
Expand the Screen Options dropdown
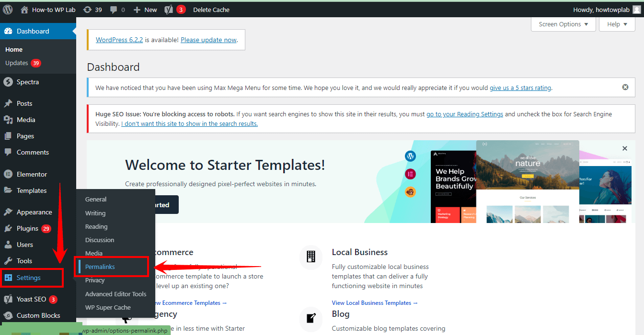pyautogui.click(x=563, y=24)
